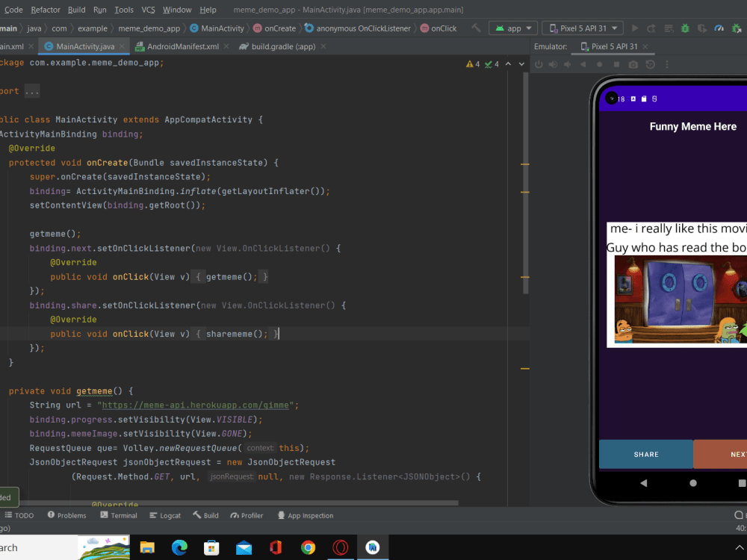747x560 pixels.
Task: Open the Help menu
Action: pos(208,10)
